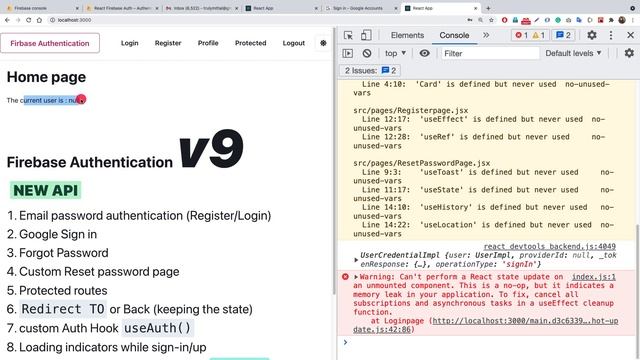Click the 'useAuth()' code label
Screen dimensions: 640x360
pyautogui.click(x=157, y=328)
